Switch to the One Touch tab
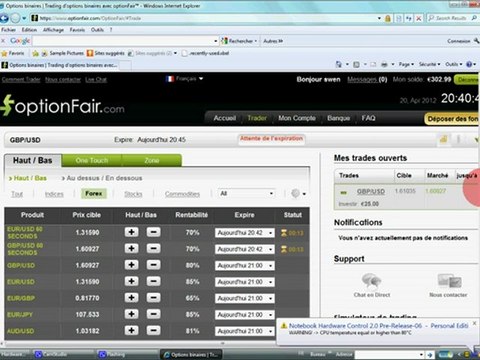 point(92,160)
